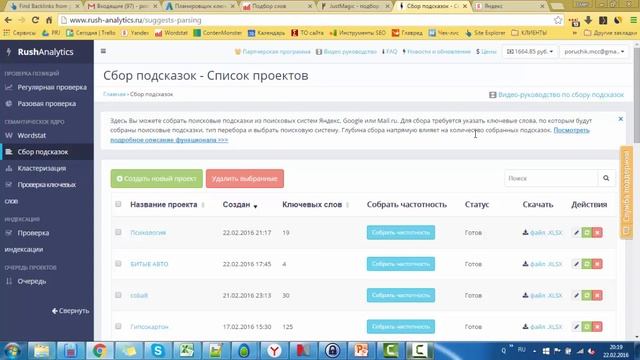Open Site Explorer bookmark
The image size is (640, 360).
coord(485,33)
